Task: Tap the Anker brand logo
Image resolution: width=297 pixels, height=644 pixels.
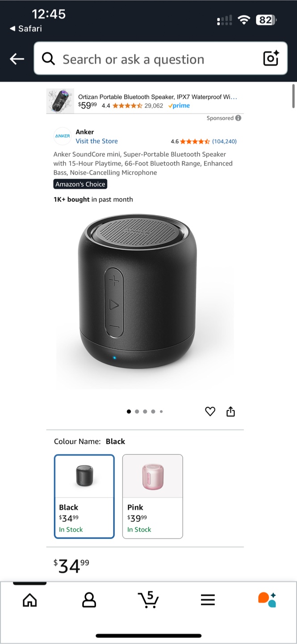Action: click(62, 136)
